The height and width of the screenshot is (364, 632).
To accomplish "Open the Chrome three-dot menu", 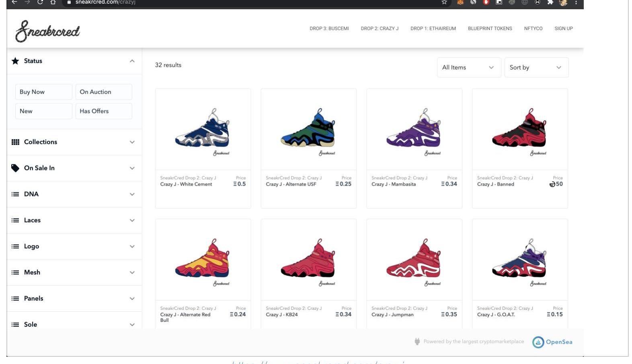I will tap(576, 2).
